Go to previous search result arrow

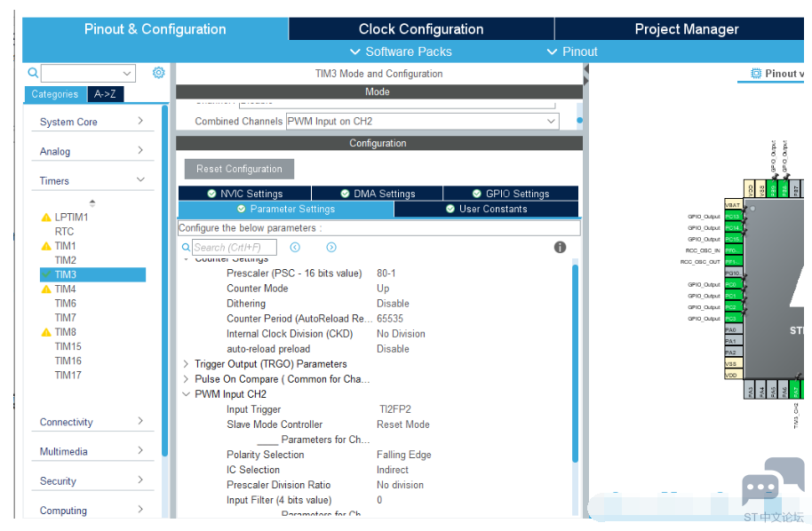(295, 248)
